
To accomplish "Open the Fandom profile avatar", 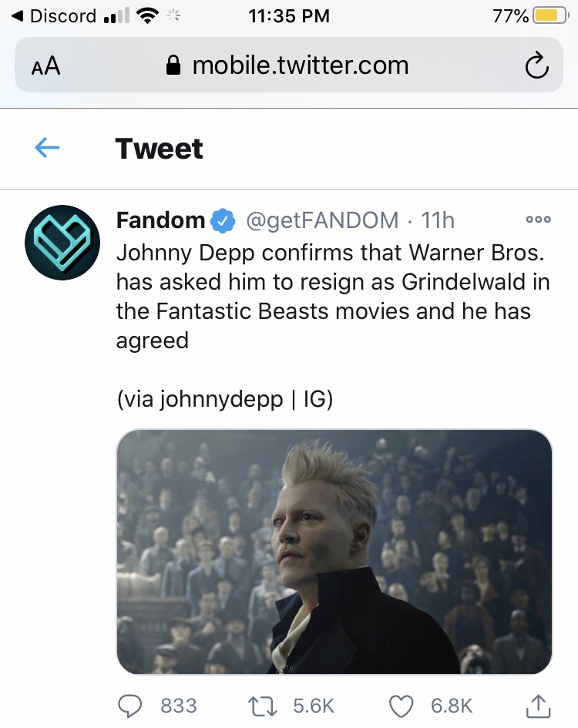I will [x=62, y=243].
